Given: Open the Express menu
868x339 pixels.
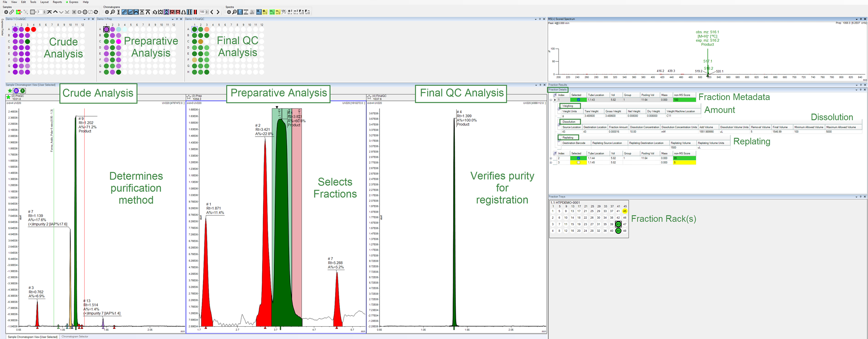Looking at the screenshot, I should pyautogui.click(x=73, y=2).
